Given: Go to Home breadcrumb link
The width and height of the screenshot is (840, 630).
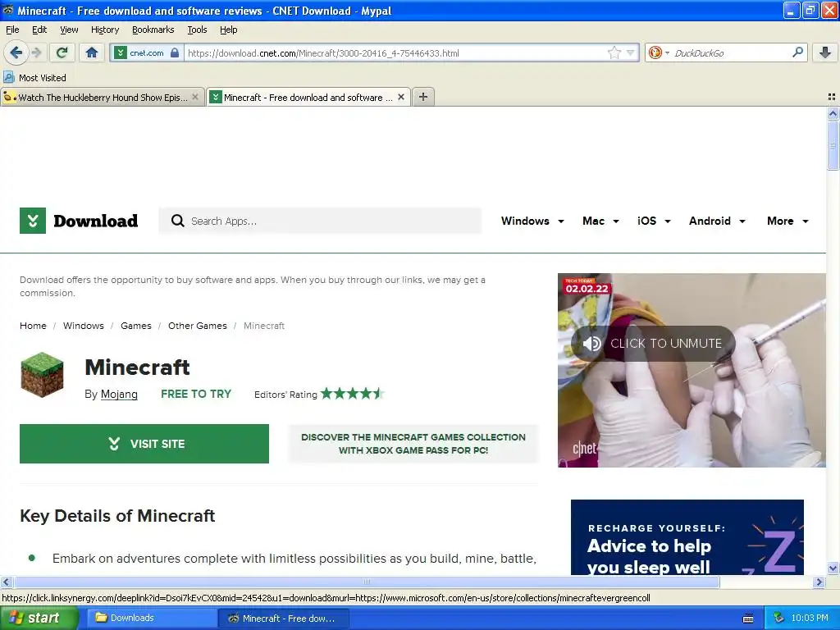Looking at the screenshot, I should click(x=33, y=326).
